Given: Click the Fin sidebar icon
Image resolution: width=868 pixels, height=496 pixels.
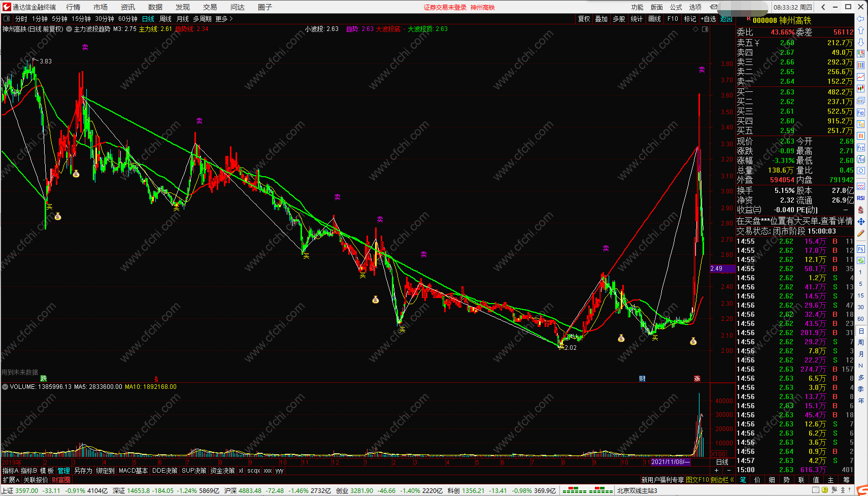Looking at the screenshot, I should [860, 113].
